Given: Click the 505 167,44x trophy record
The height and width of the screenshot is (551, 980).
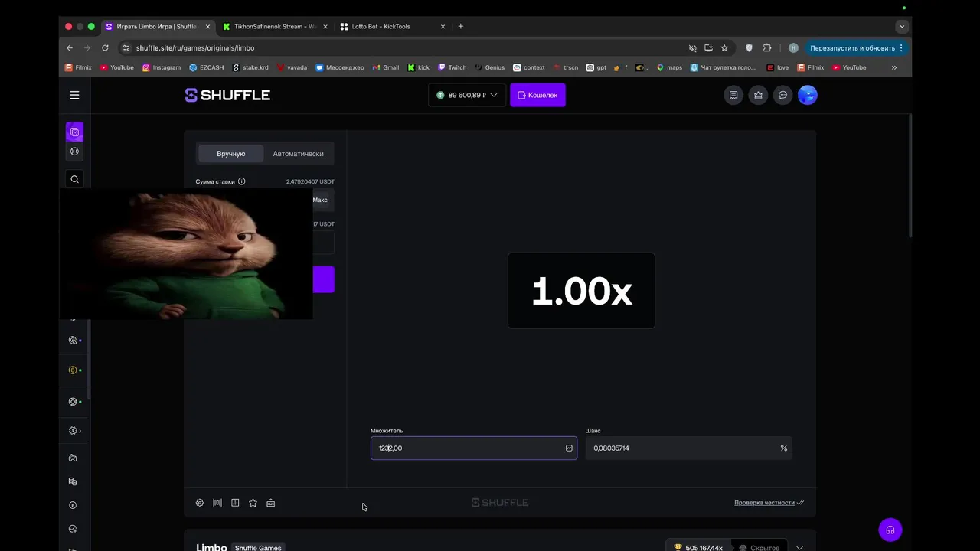Looking at the screenshot, I should click(698, 547).
